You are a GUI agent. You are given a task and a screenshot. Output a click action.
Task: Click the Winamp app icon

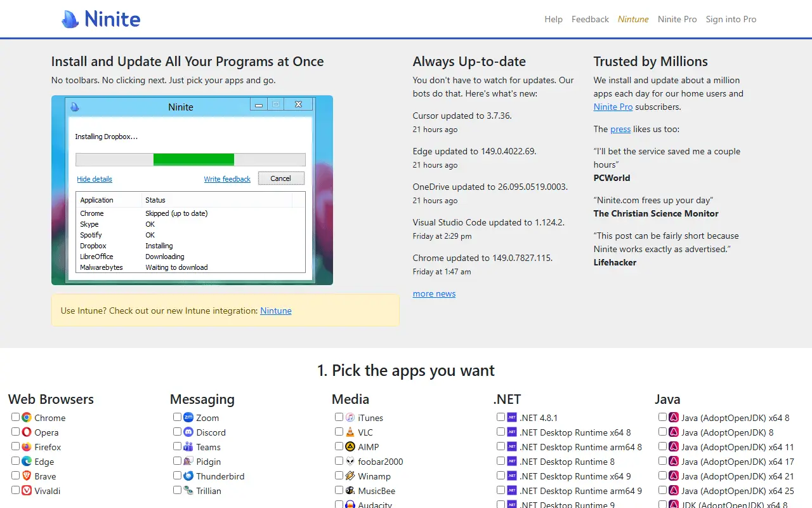(x=350, y=476)
